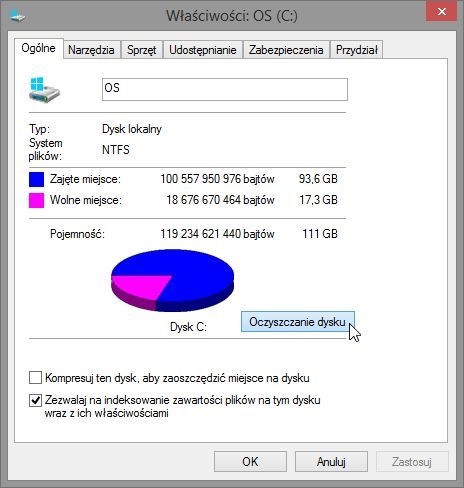The width and height of the screenshot is (464, 488).
Task: Click the Zastosuj button
Action: tap(412, 462)
